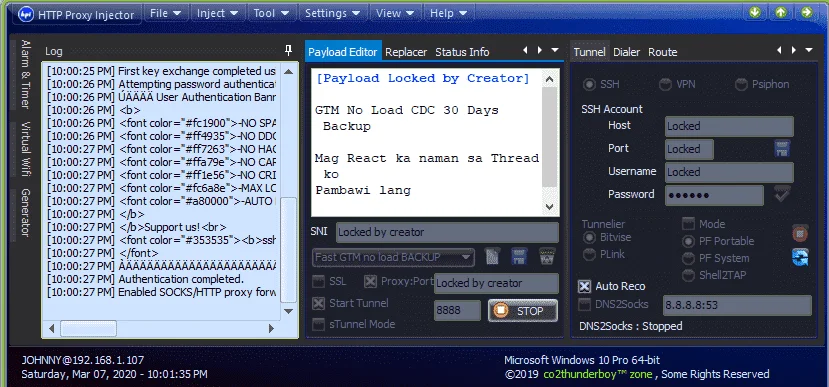Select the Payload Editor tab
Viewport: 829px width, 387px height.
pos(343,52)
